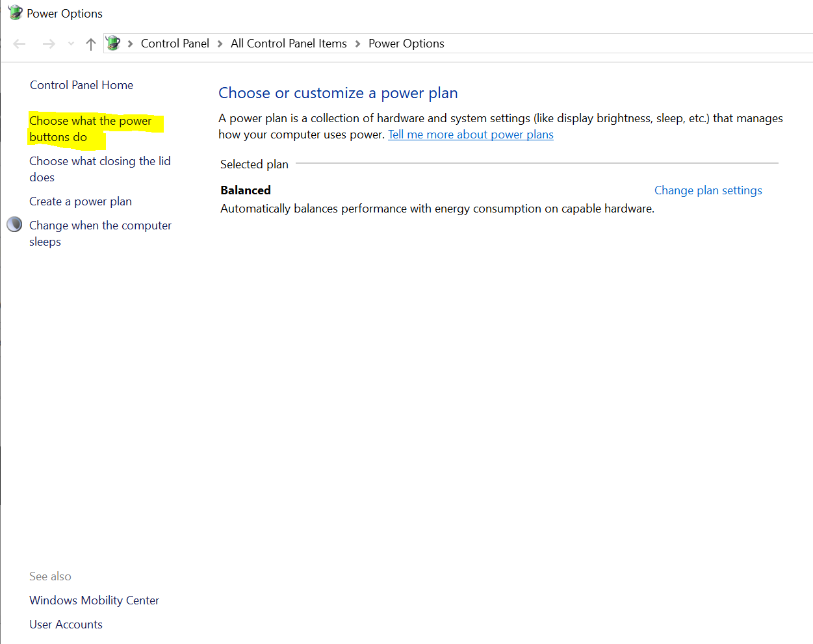Expand the chevron after Control Panel breadcrumb
Screen dimensions: 813x644
(x=220, y=44)
